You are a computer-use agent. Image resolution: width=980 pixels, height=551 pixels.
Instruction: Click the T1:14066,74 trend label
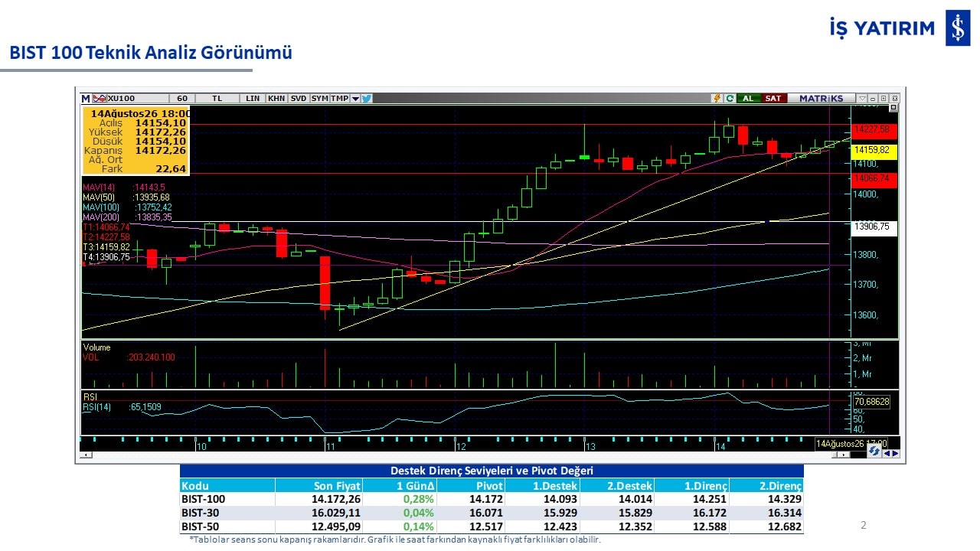[106, 227]
